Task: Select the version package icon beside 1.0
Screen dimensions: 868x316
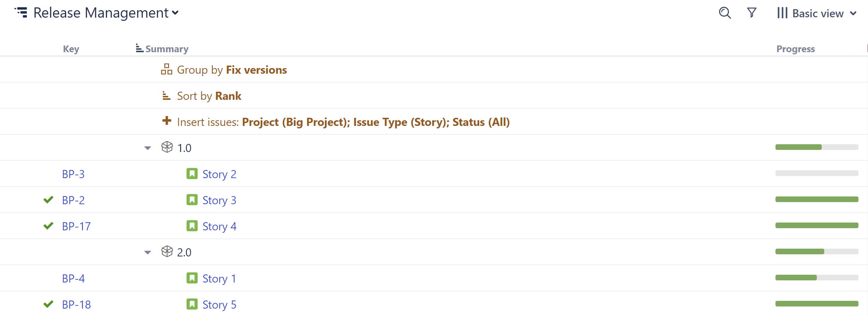Action: [x=167, y=147]
